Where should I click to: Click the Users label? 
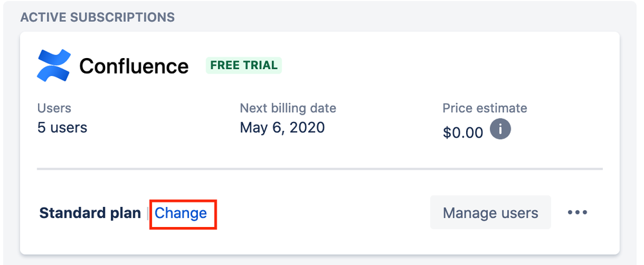tap(54, 108)
